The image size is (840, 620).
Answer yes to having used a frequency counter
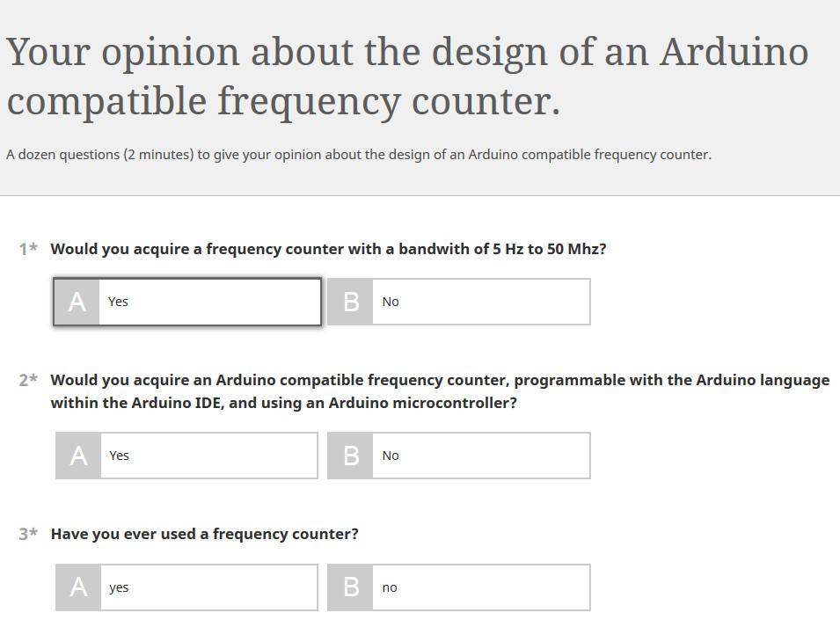point(187,587)
